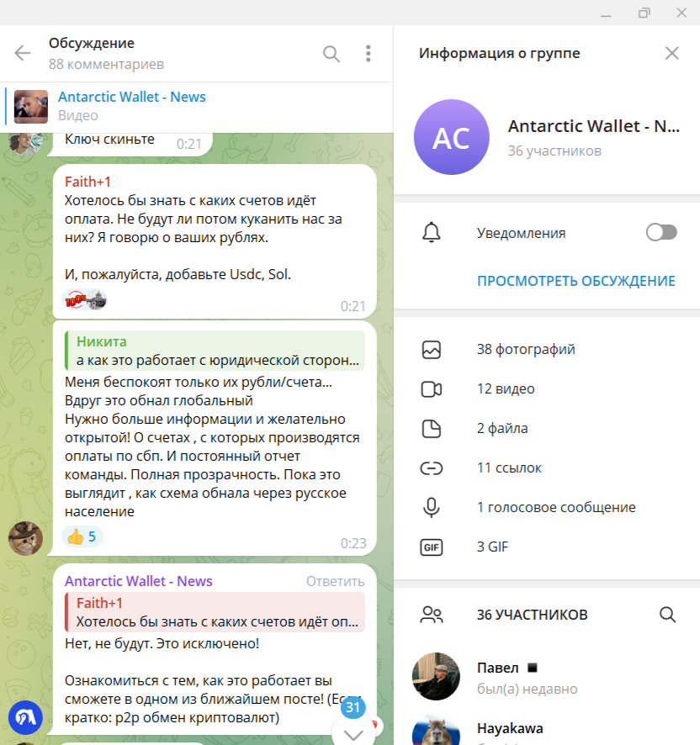The width and height of the screenshot is (700, 745).
Task: Click the 100% reaction on Faith+1 message
Action: 85,300
